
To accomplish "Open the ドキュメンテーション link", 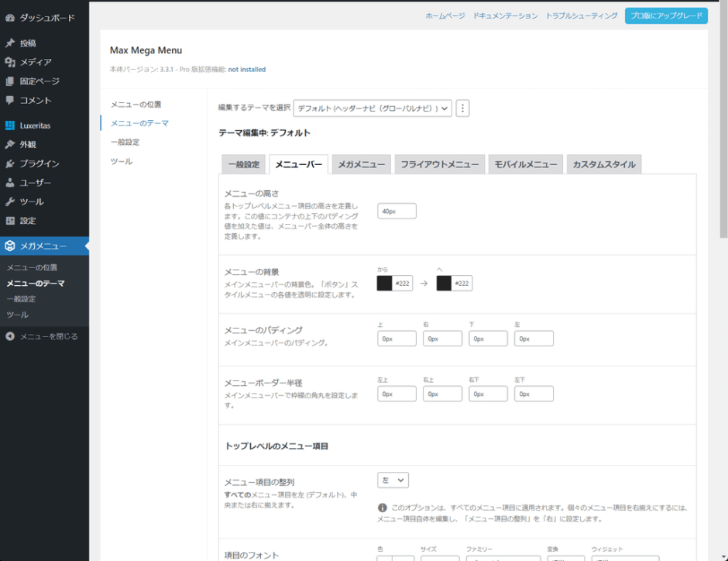I will pyautogui.click(x=505, y=15).
